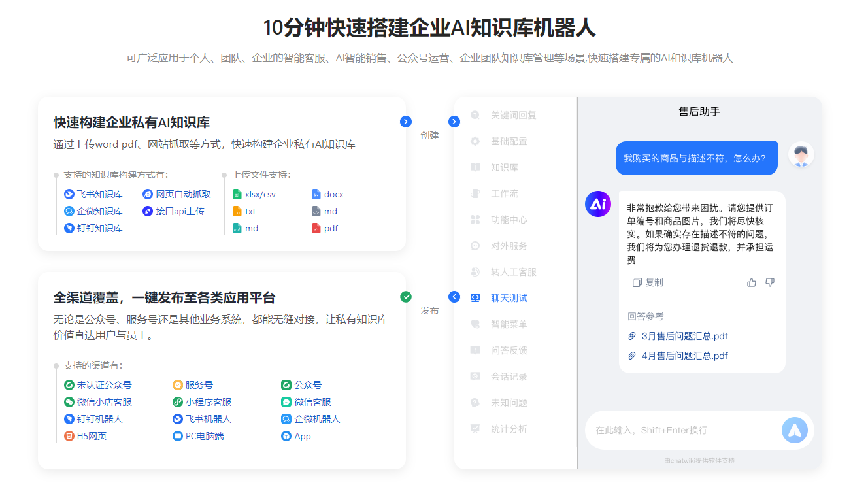Click the 复制 copy button
851x504 pixels.
(x=648, y=282)
